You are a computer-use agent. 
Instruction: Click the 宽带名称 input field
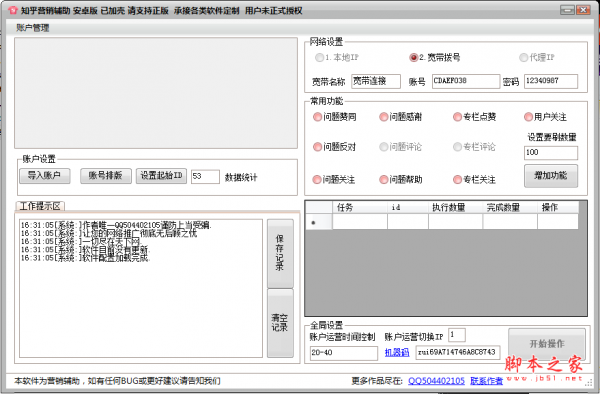[x=376, y=81]
